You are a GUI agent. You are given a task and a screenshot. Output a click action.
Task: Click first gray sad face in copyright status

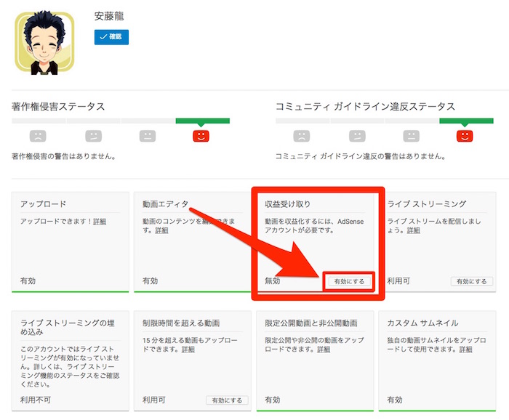pyautogui.click(x=39, y=136)
